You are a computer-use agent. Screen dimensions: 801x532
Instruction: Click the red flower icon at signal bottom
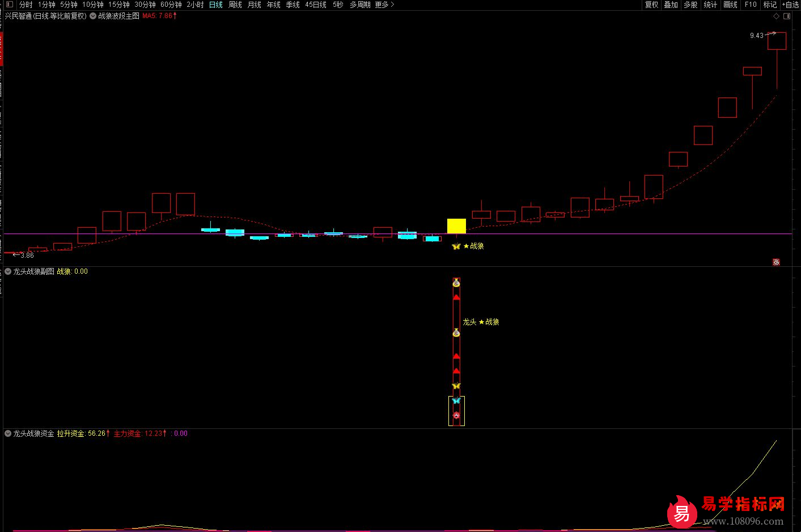coord(456,415)
